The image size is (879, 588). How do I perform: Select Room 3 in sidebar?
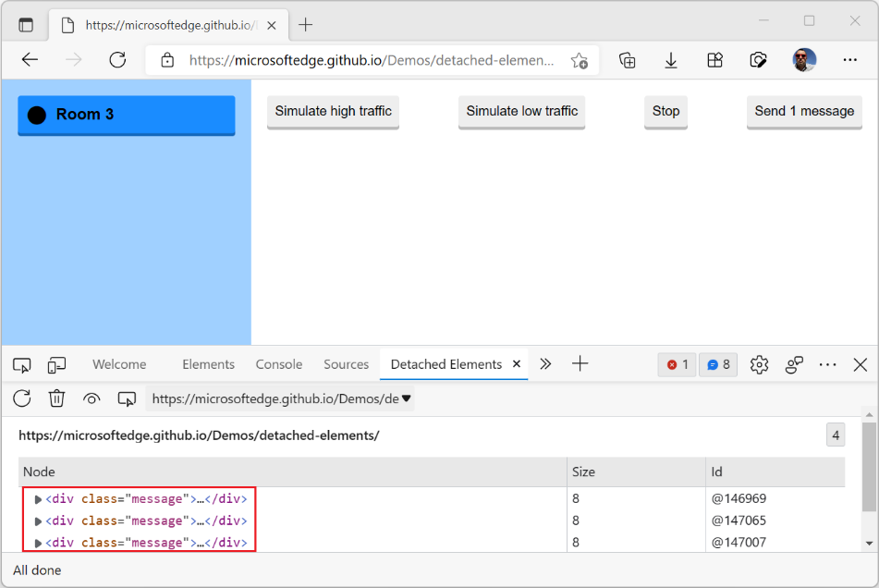click(x=126, y=115)
